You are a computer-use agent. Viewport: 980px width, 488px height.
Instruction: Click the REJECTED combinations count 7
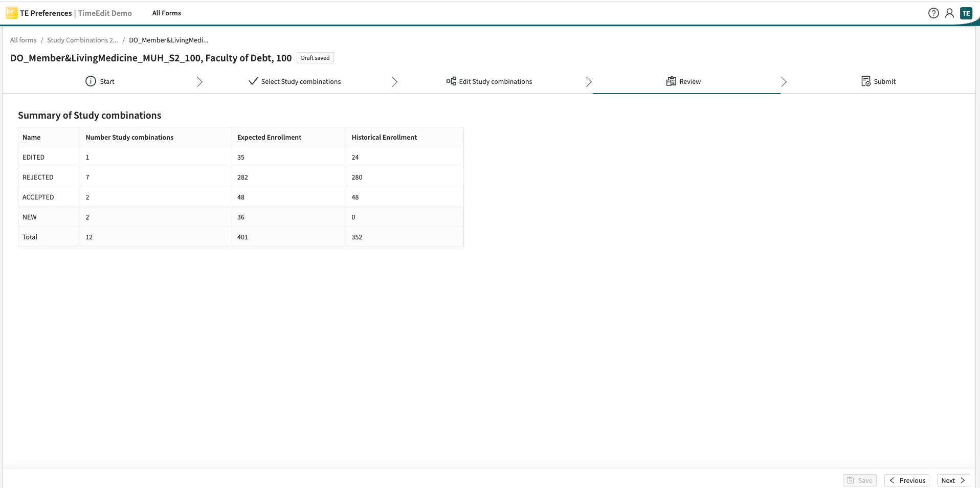coord(87,177)
